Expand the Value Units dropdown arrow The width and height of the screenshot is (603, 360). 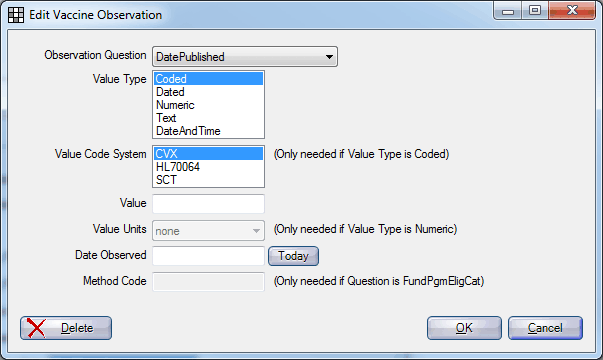pyautogui.click(x=256, y=231)
